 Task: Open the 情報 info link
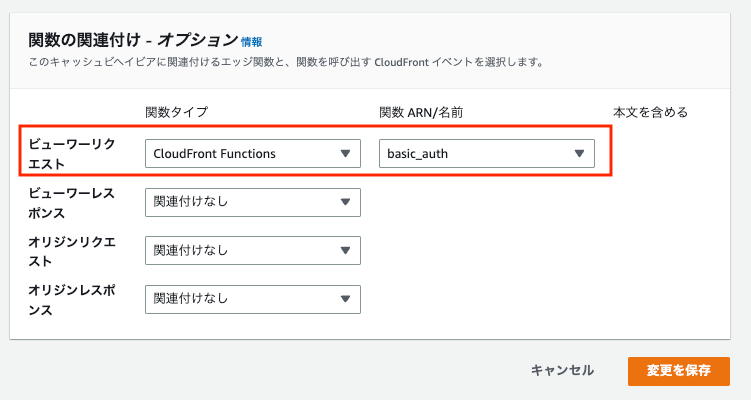coord(251,42)
